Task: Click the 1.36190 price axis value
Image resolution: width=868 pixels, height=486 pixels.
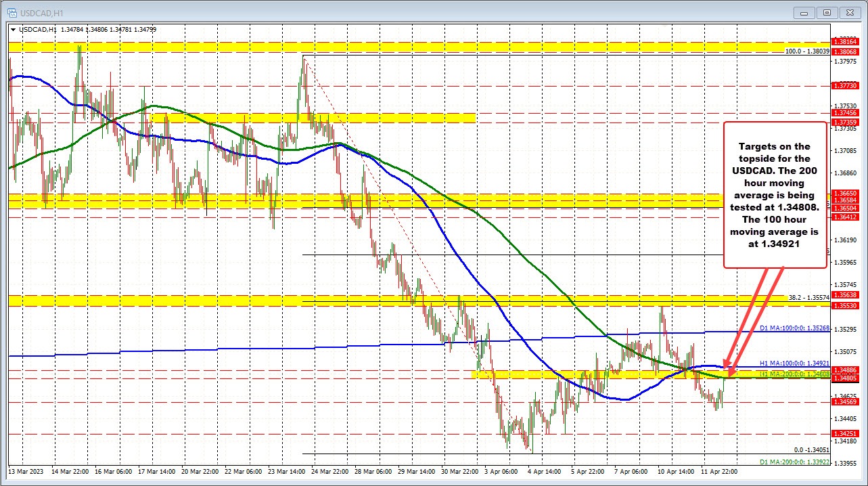Action: 846,240
